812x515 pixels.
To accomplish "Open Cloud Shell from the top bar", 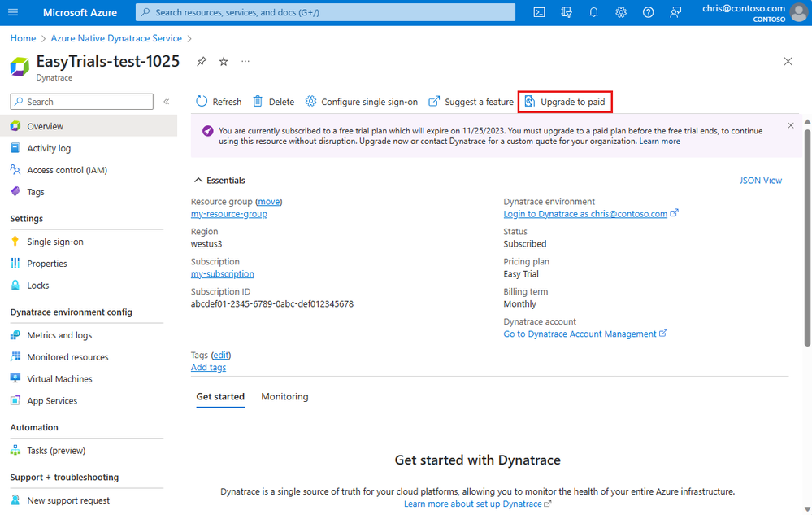I will tap(539, 12).
